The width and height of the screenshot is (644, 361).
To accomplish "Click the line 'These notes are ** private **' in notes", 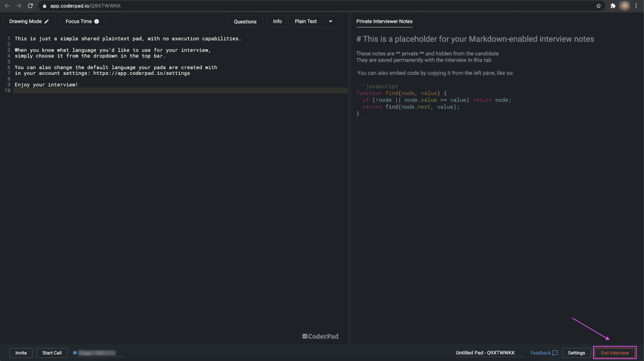I will coord(427,53).
